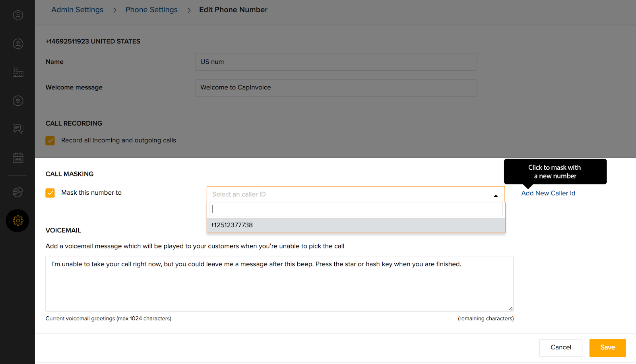Screen dimensions: 636x364
Task: Click the hexagon profile icon in sidebar
Action: pos(18,15)
